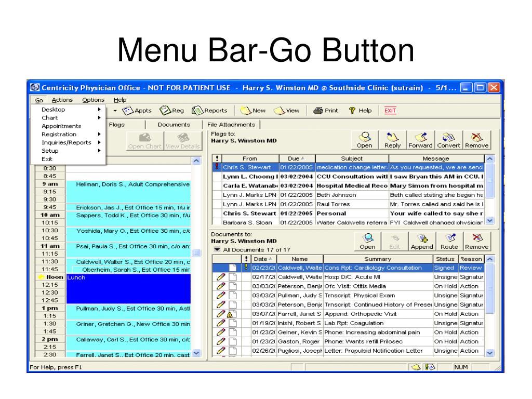Choose Appointments from the Go menu
532x399 pixels.
[61, 126]
